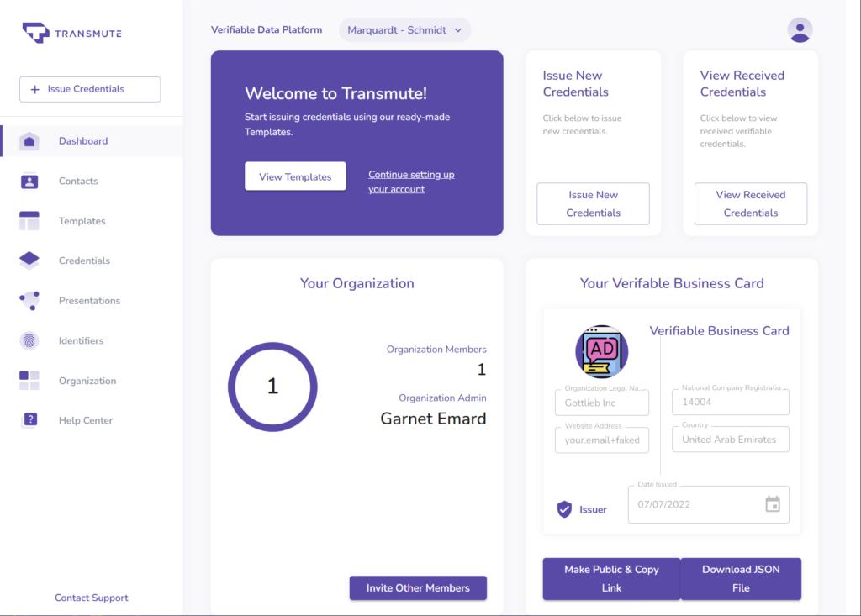Click the organization members circle showing 1
861x616 pixels.
click(x=273, y=387)
